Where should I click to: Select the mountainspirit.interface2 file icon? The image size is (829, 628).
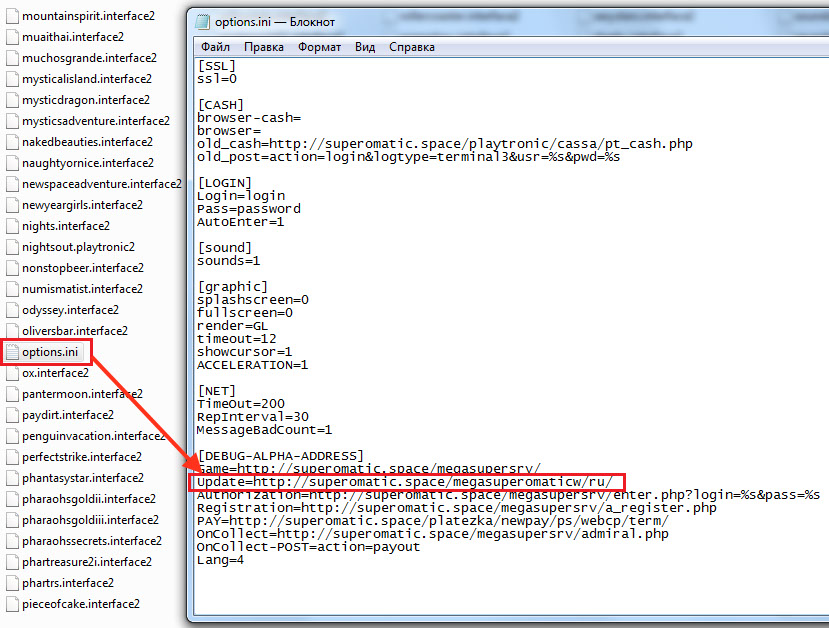[12, 16]
